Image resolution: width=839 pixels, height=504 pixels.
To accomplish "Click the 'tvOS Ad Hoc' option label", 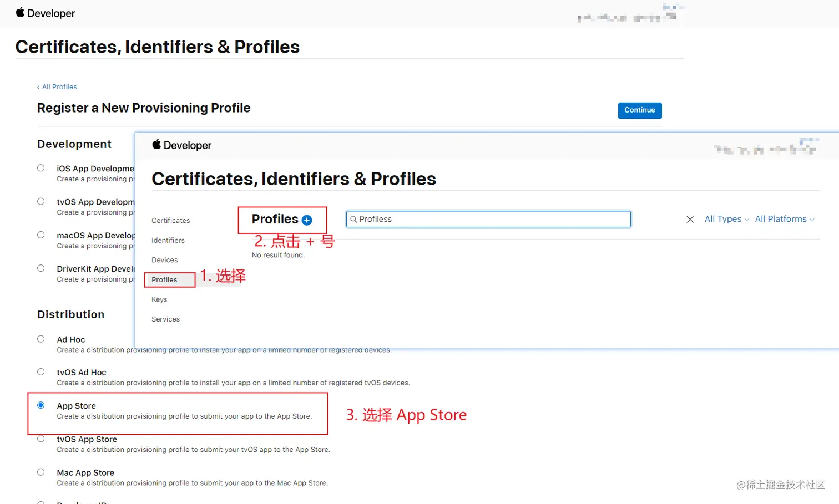I will (x=82, y=373).
